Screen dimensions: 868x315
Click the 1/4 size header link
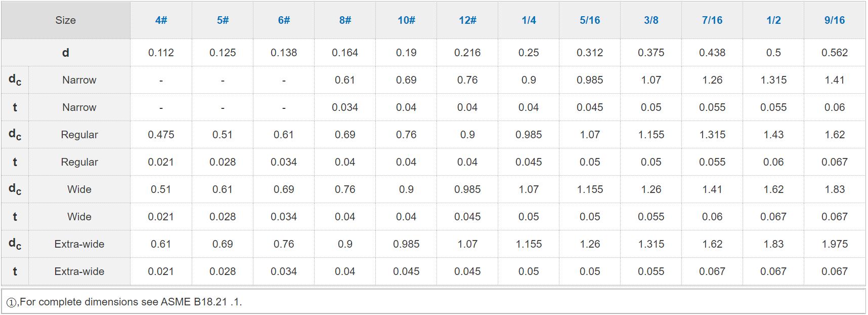529,20
